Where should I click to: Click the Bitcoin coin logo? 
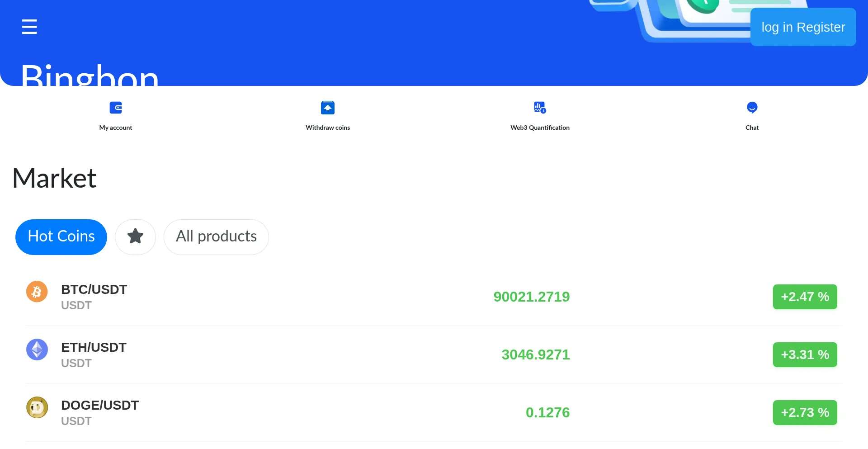(37, 292)
